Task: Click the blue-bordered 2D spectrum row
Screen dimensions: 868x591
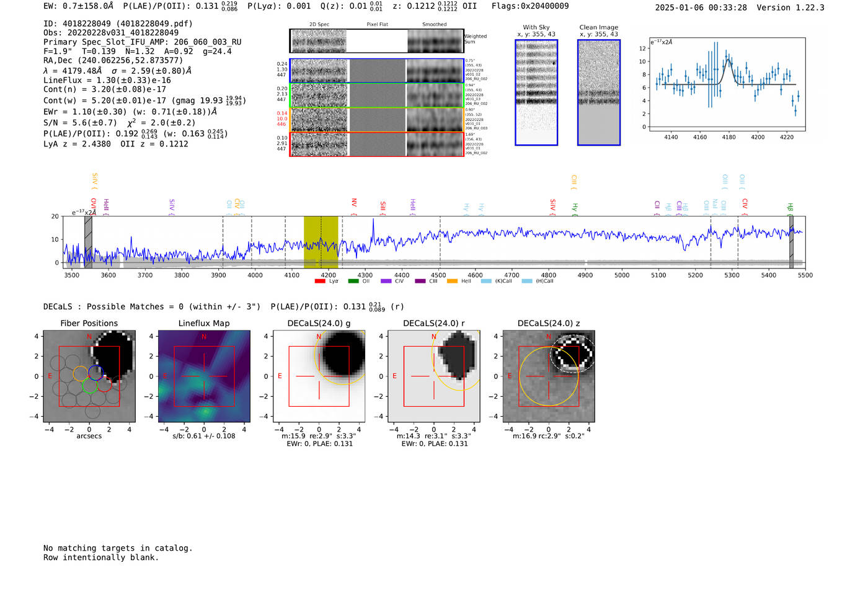Action: (x=377, y=71)
